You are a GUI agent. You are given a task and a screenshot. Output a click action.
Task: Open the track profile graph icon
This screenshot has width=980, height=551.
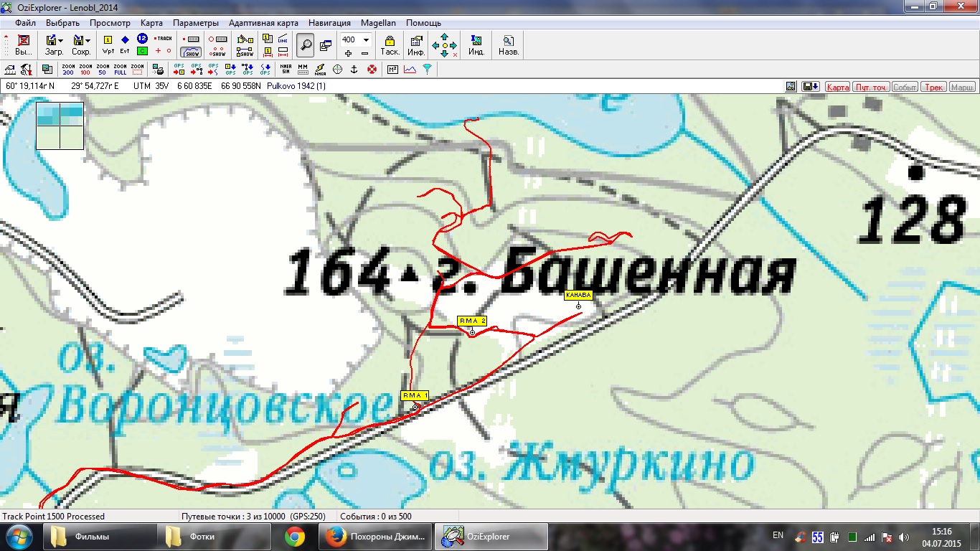[x=410, y=70]
